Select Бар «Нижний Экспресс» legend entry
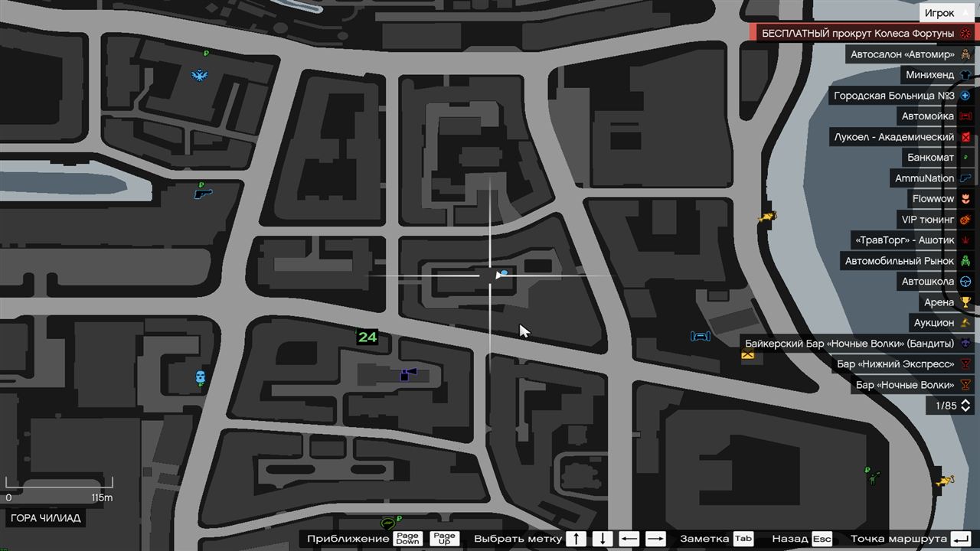The height and width of the screenshot is (551, 980). click(904, 364)
